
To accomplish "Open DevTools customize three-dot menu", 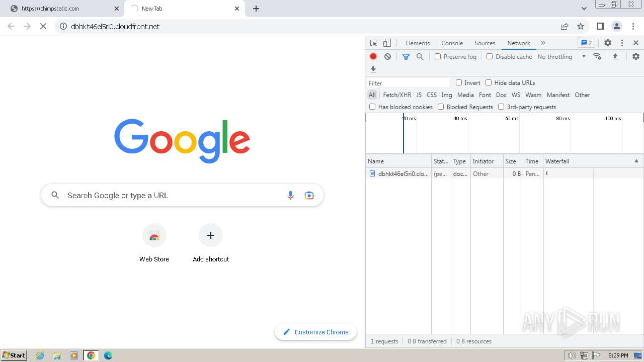I will pos(622,43).
